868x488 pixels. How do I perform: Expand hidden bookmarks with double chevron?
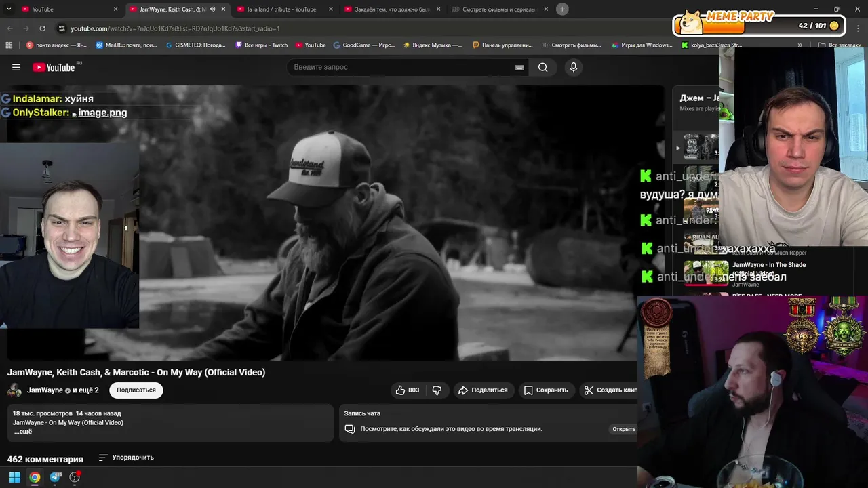point(800,45)
